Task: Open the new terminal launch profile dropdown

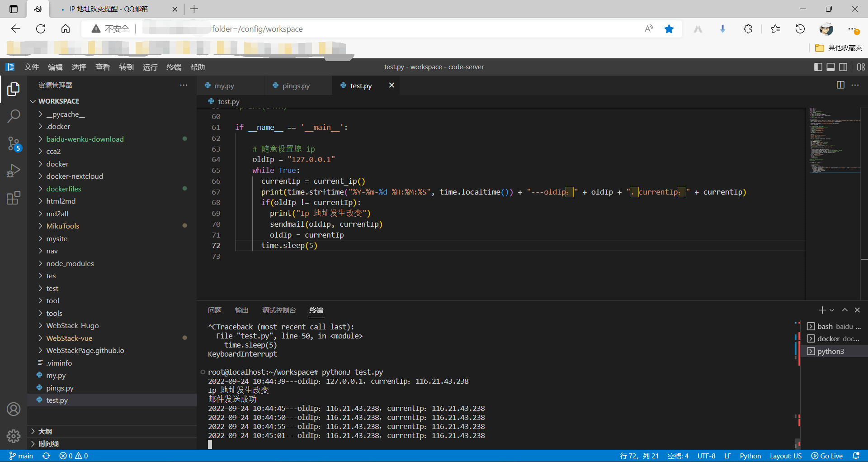Action: (x=832, y=310)
